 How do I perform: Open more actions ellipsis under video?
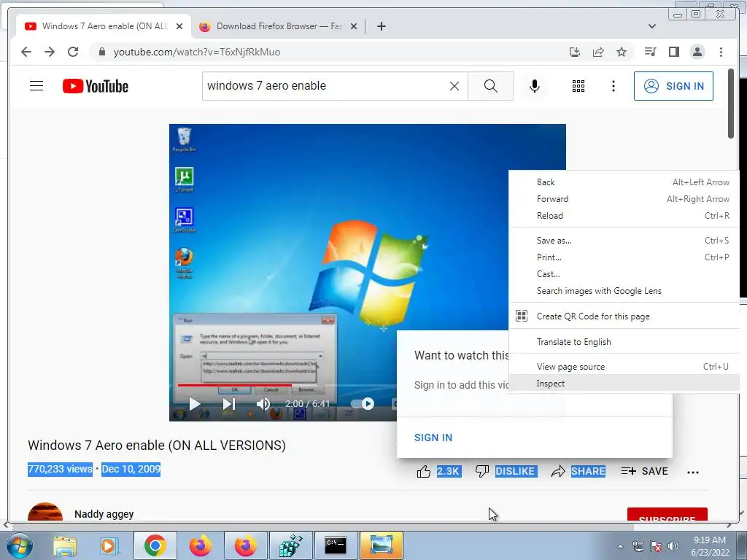coord(693,472)
